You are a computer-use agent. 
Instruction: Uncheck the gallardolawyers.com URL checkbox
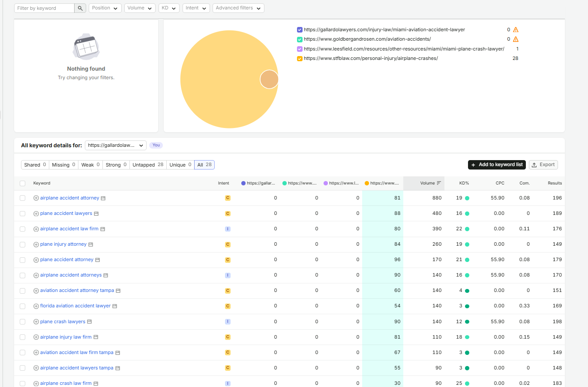point(300,30)
